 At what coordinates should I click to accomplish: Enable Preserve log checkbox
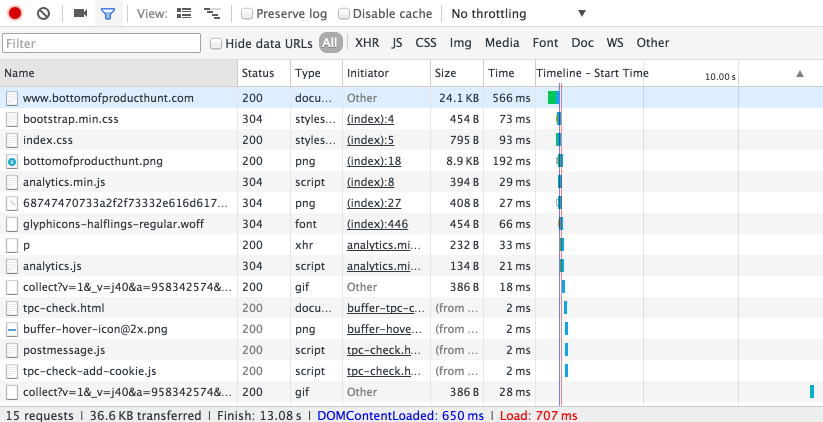tap(247, 14)
